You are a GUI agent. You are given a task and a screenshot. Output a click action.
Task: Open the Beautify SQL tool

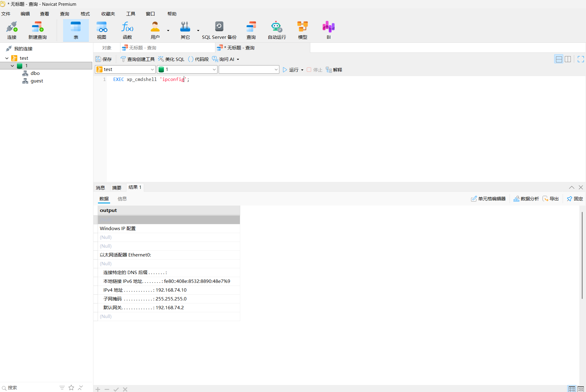pyautogui.click(x=171, y=59)
